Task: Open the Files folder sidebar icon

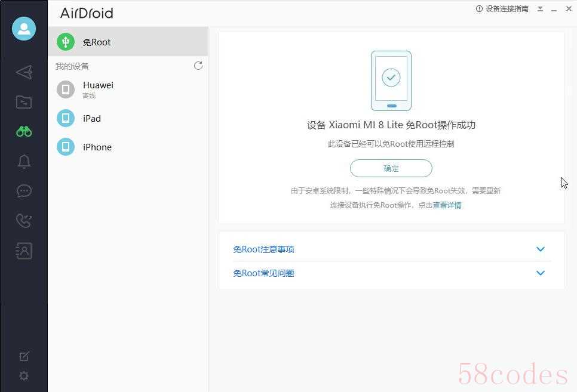Action: (x=24, y=102)
